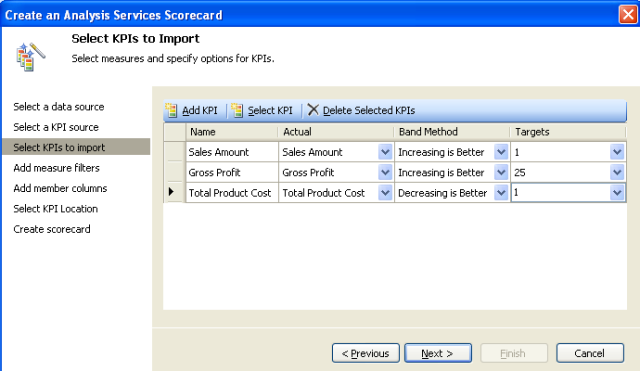
Task: Close the Create Scorecard dialog
Action: [x=628, y=15]
